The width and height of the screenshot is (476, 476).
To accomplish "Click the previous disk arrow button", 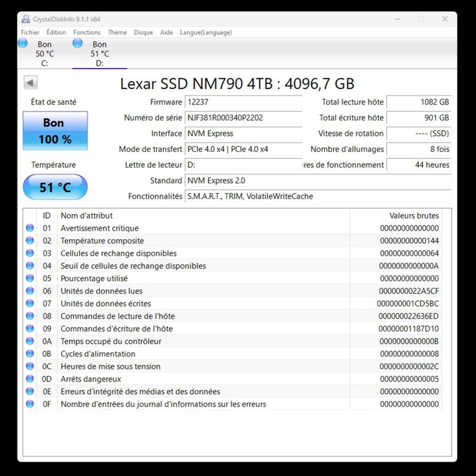I will (x=30, y=83).
